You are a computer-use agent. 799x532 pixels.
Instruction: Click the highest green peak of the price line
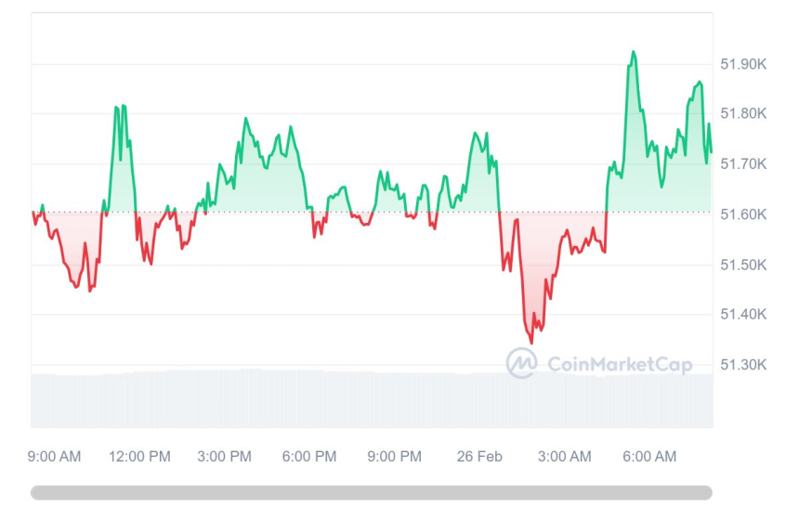634,52
